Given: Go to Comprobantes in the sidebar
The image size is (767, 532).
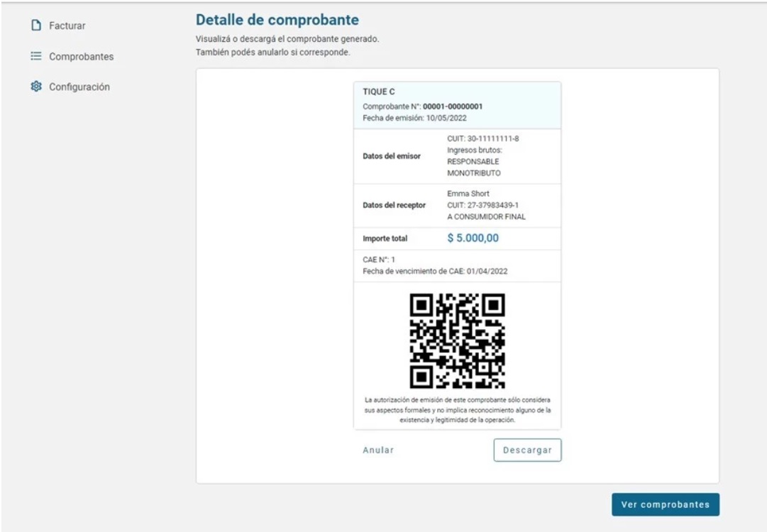Looking at the screenshot, I should tap(81, 56).
